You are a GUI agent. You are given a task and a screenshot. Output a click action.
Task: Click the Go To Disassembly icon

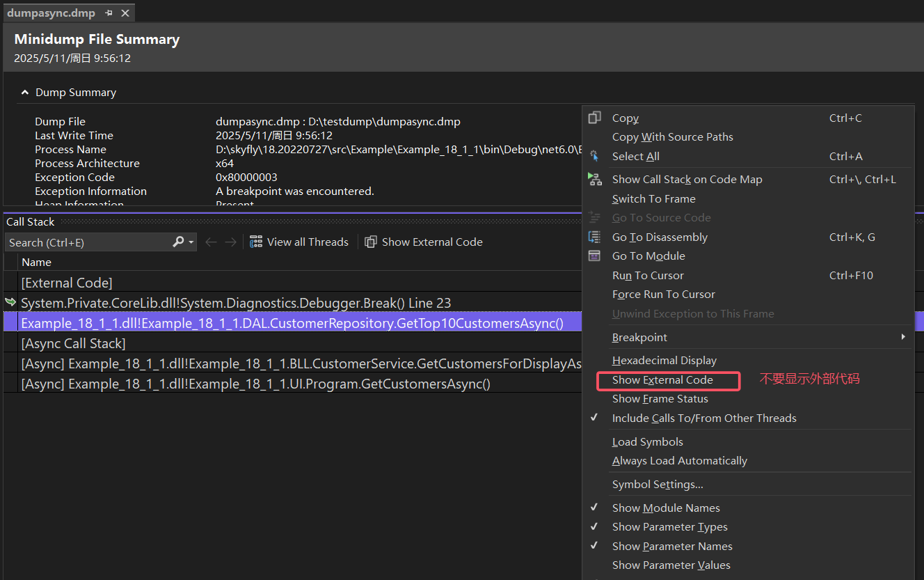point(594,237)
